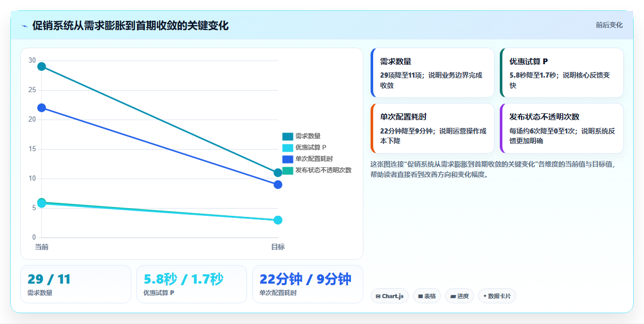
Task: Click text 29项降至11项
Action: pyautogui.click(x=401, y=75)
